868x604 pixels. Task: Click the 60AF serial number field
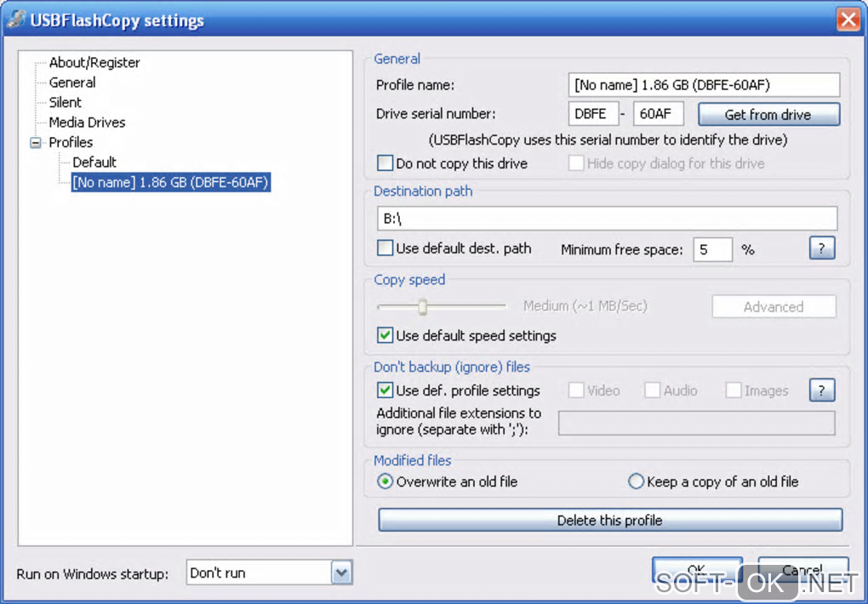658,114
